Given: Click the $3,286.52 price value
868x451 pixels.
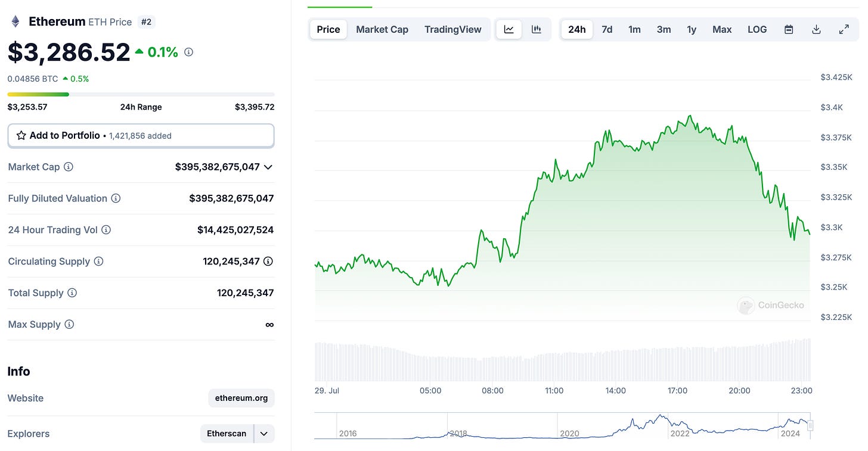Looking at the screenshot, I should 69,52.
